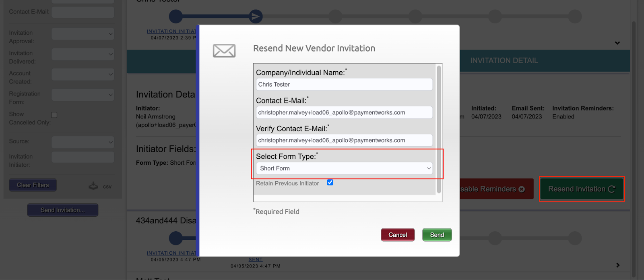
Task: Open the Account Created filter dropdown
Action: click(83, 74)
